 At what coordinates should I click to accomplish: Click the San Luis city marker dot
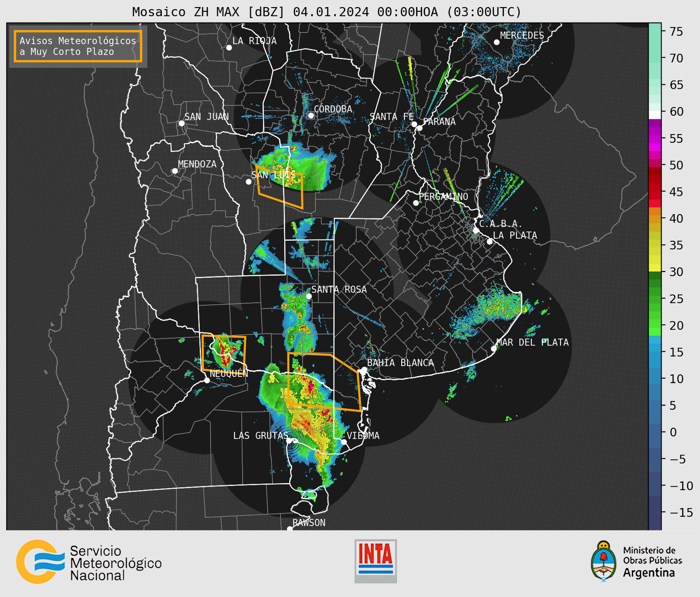coord(249,182)
